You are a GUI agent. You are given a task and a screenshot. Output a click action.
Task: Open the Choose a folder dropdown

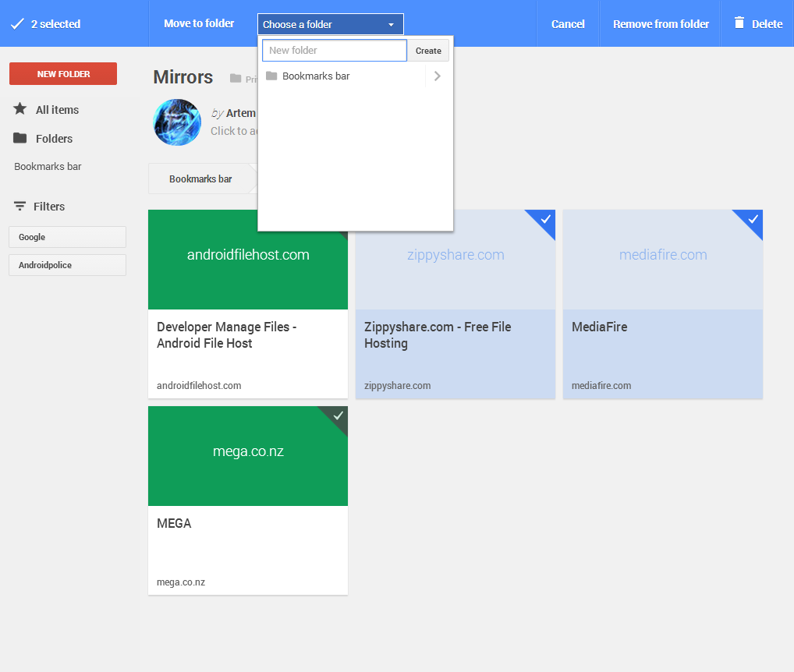(330, 23)
